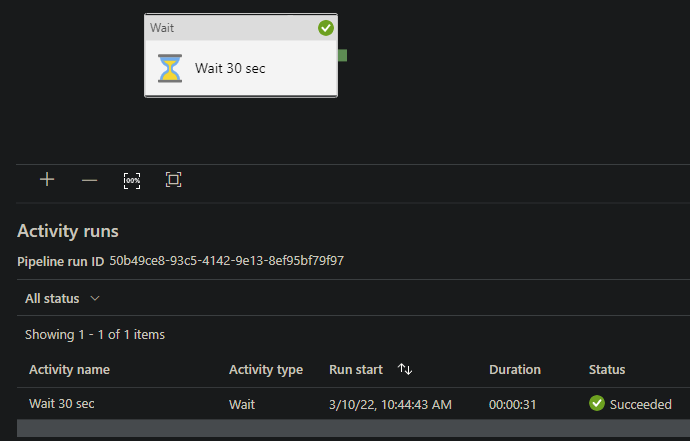The height and width of the screenshot is (441, 690).
Task: Select the Pipeline run ID value
Action: click(226, 261)
